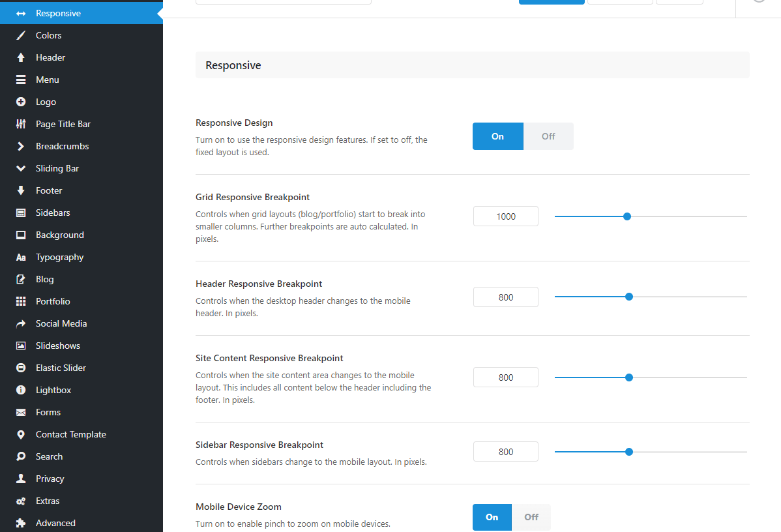The image size is (781, 532).
Task: Click the Contact Template map pin icon
Action: [21, 434]
